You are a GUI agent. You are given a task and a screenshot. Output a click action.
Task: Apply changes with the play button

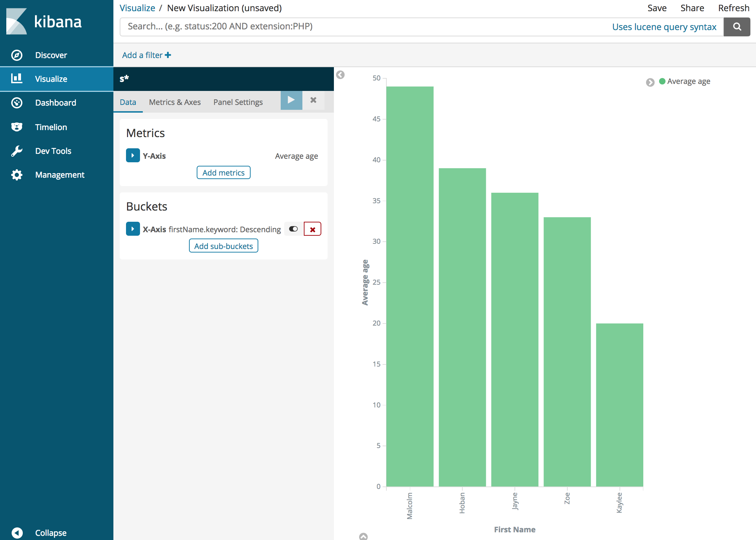pos(291,100)
